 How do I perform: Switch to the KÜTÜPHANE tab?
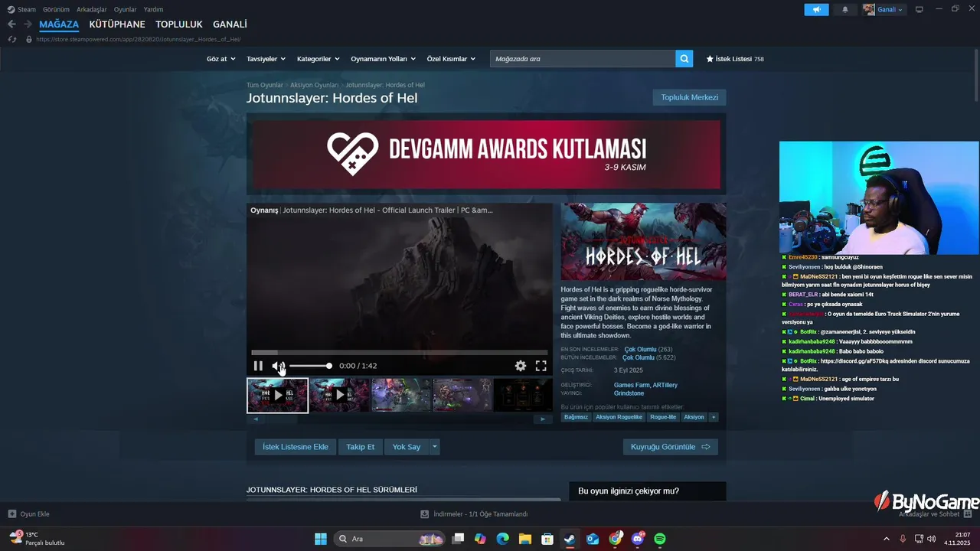[117, 24]
